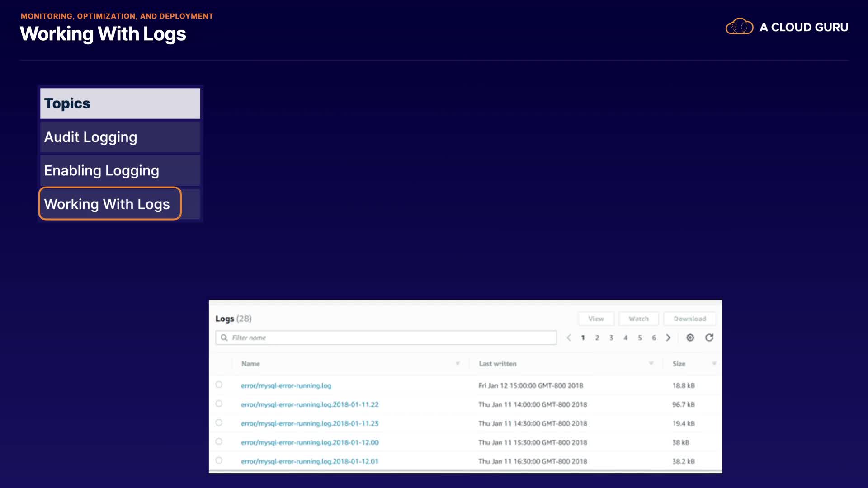The width and height of the screenshot is (868, 488).
Task: Select radio for log 2018-01-12.01
Action: tap(219, 460)
